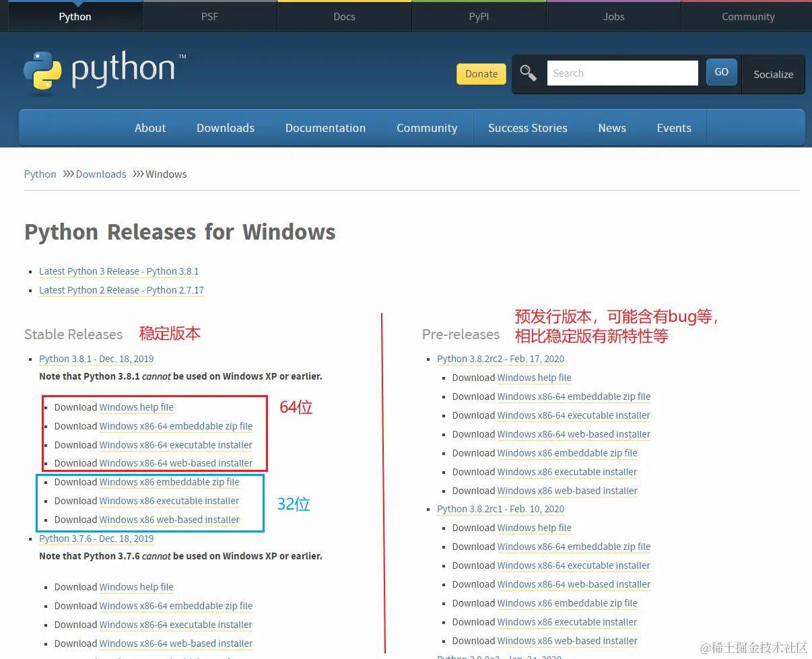Download 3.7.6 Windows x86-64 executable installer
This screenshot has width=812, height=659.
176,625
